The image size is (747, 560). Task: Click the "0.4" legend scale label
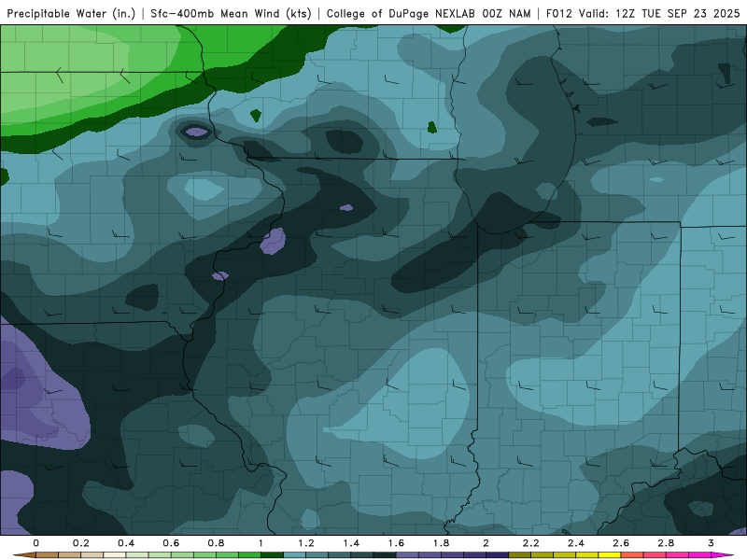point(126,543)
